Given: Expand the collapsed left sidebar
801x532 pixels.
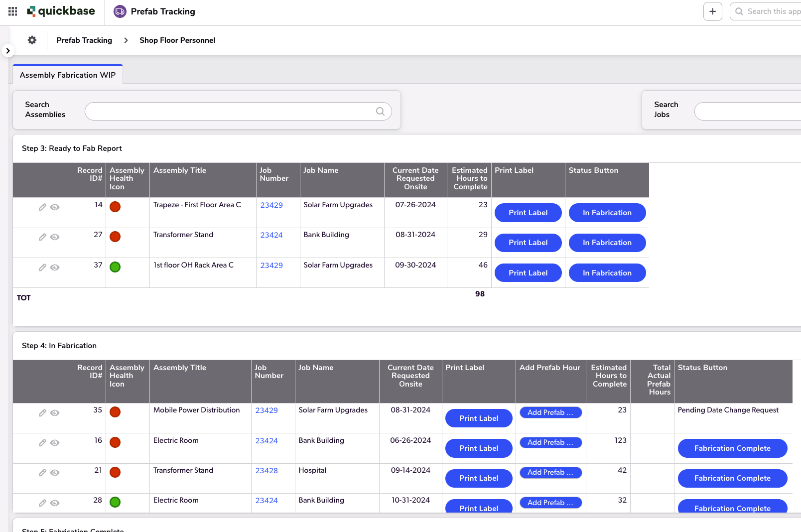Looking at the screenshot, I should [8, 50].
